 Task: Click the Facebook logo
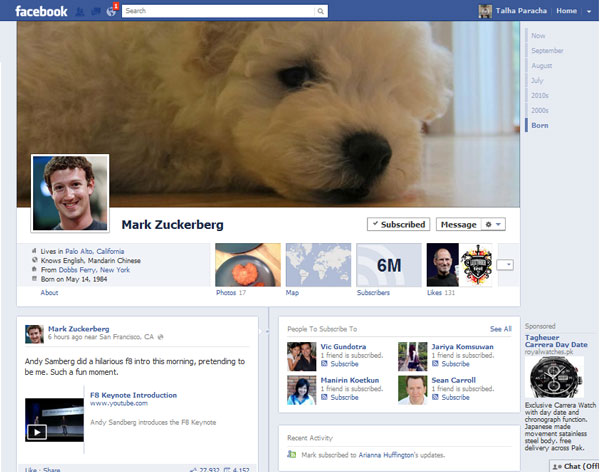(41, 11)
